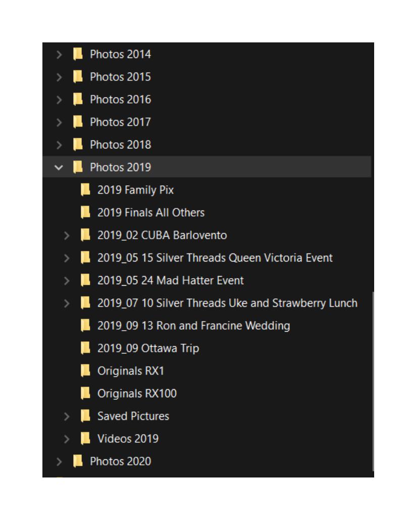The image size is (410, 532).
Task: Expand the Videos 2019 folder arrow
Action: 67,439
